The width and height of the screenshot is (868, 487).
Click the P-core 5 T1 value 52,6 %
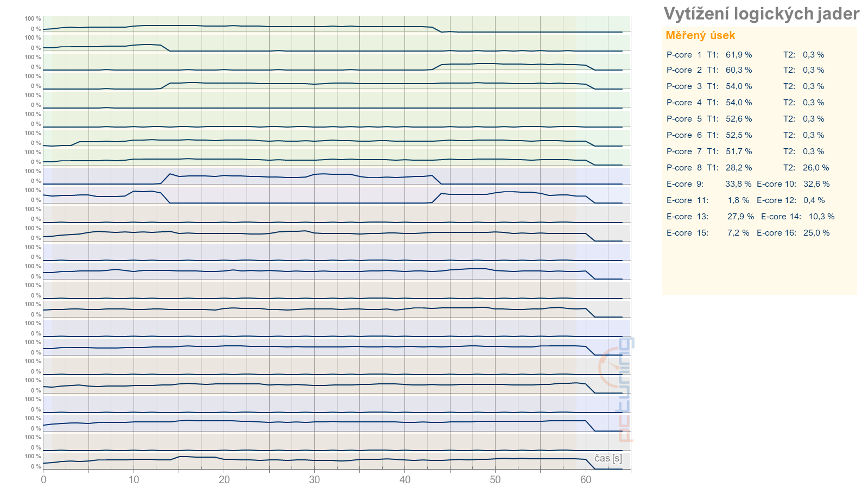point(739,119)
